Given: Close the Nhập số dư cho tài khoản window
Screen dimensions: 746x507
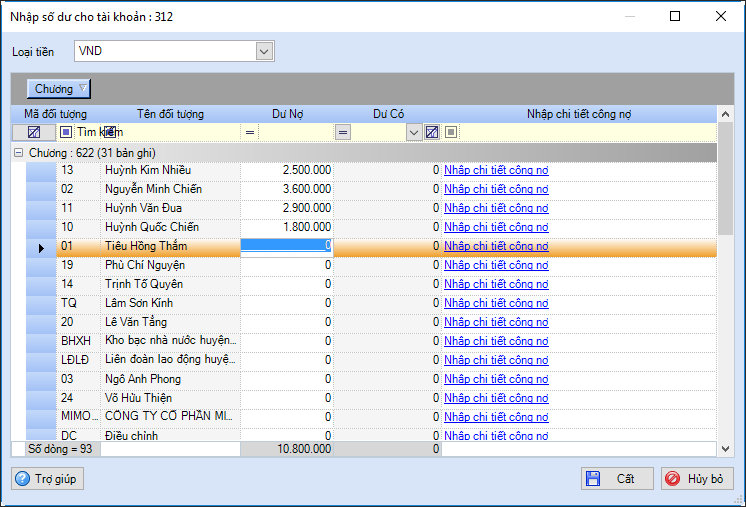Looking at the screenshot, I should coord(721,16).
